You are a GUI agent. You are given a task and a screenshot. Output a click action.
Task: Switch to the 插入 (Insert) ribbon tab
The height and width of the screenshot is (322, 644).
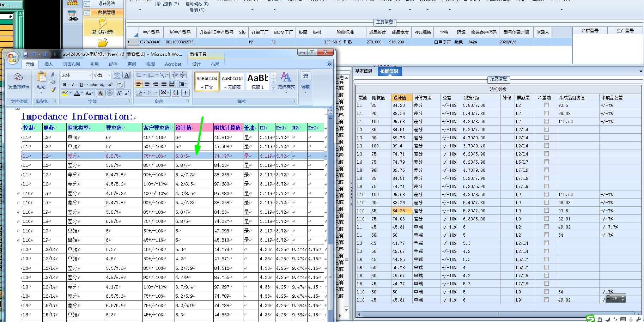(x=48, y=64)
